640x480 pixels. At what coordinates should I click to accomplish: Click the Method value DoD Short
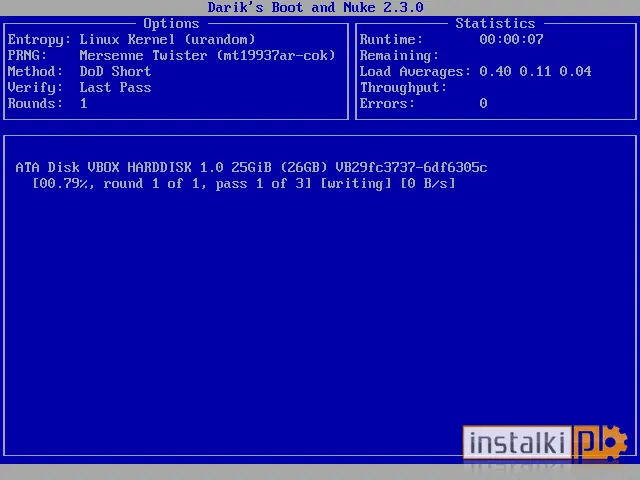pos(115,71)
